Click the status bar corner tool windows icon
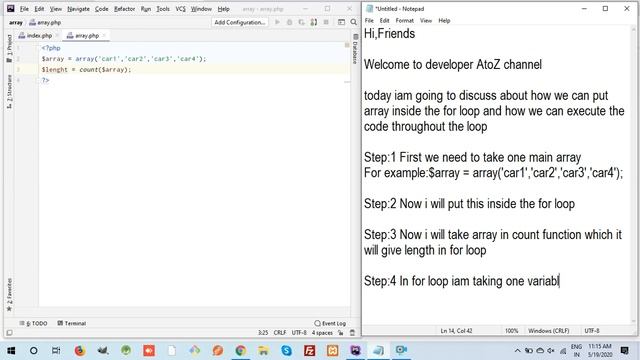 [x=9, y=333]
